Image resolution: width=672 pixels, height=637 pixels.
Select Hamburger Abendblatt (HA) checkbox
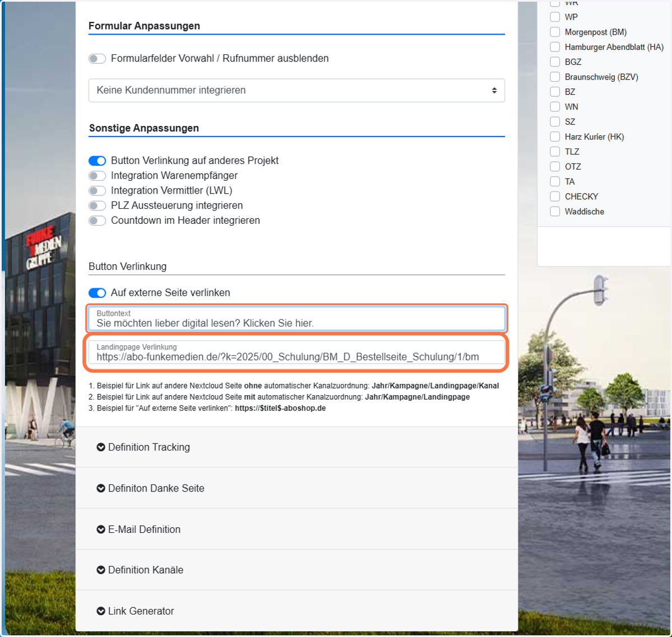tap(555, 47)
